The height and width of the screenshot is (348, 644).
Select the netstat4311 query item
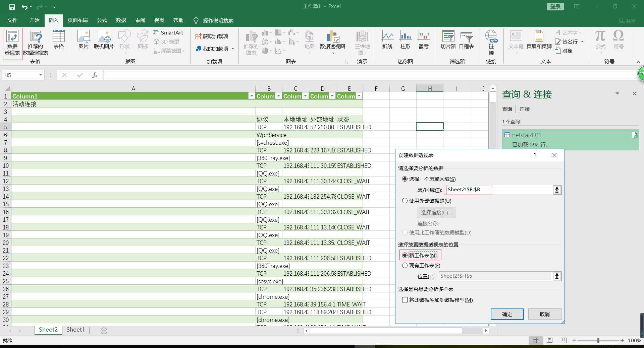[x=570, y=140]
